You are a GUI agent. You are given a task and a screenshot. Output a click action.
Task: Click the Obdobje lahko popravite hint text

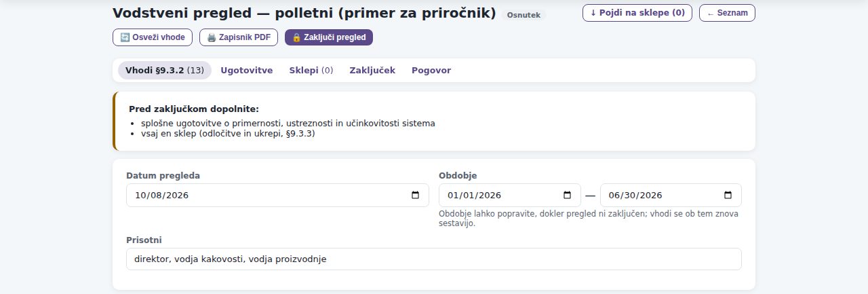[x=589, y=219]
